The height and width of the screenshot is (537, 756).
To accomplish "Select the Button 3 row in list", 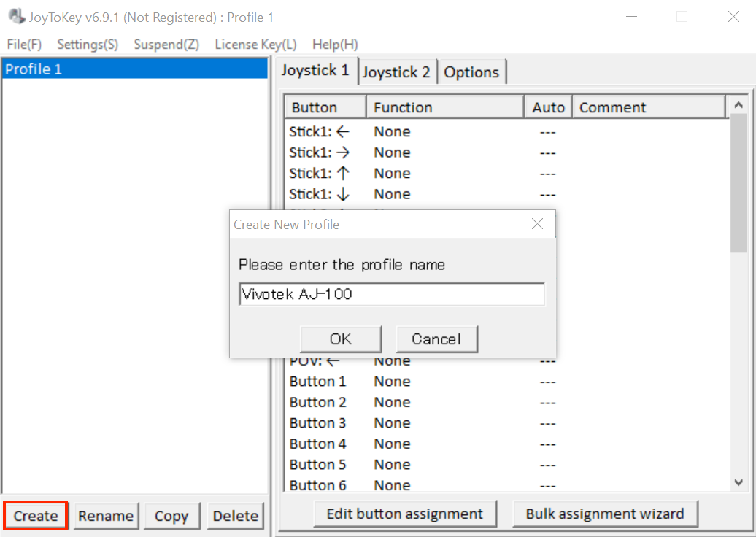I will coord(318,423).
